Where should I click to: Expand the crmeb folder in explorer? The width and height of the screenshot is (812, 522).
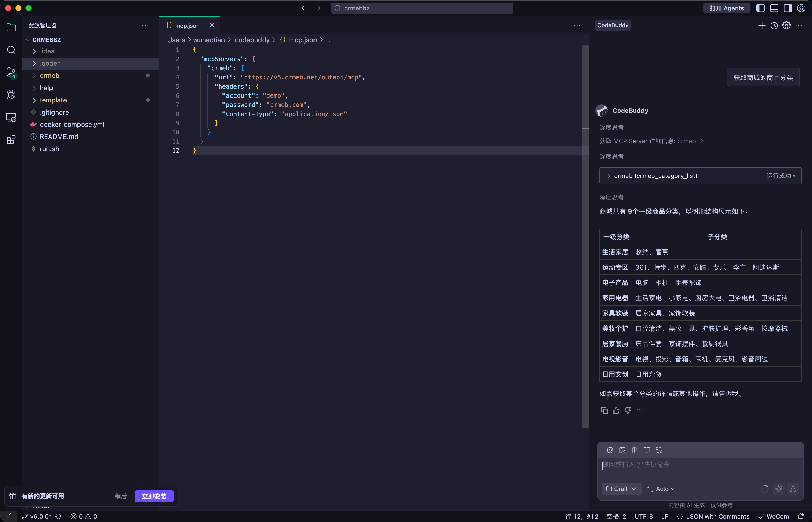pyautogui.click(x=49, y=76)
